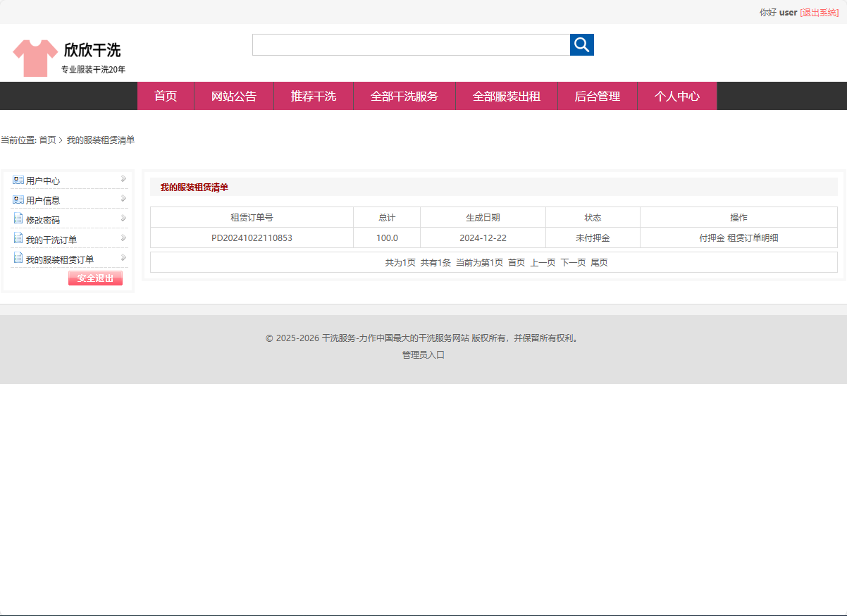Click the 我的服装租赁清单 panel heading
Screen dimensions: 847x616
click(x=194, y=187)
